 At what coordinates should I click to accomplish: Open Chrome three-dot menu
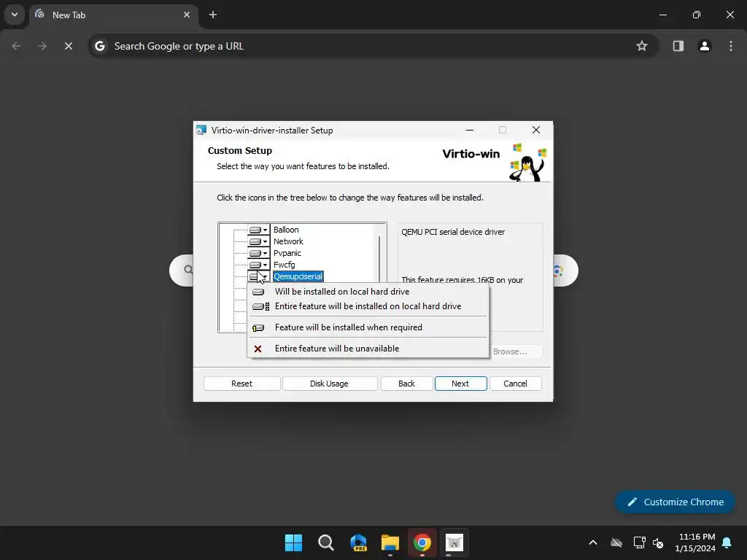(x=731, y=46)
